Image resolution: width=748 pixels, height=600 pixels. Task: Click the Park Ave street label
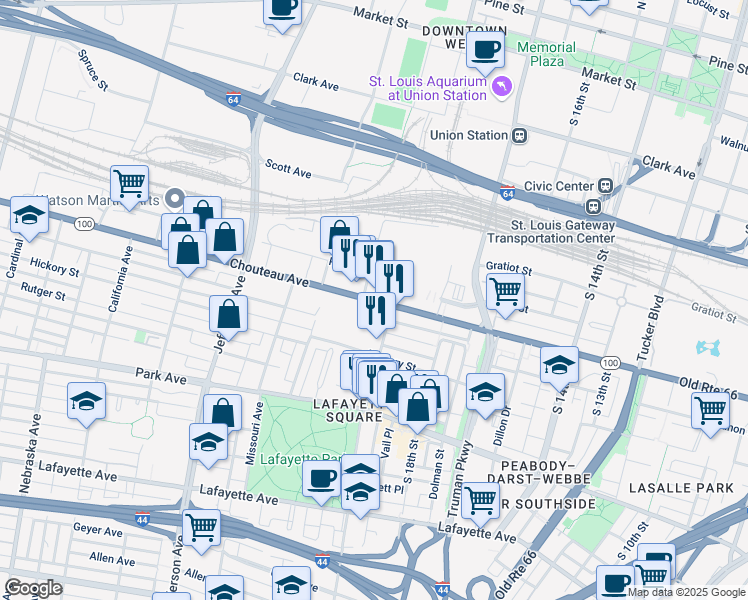click(161, 376)
